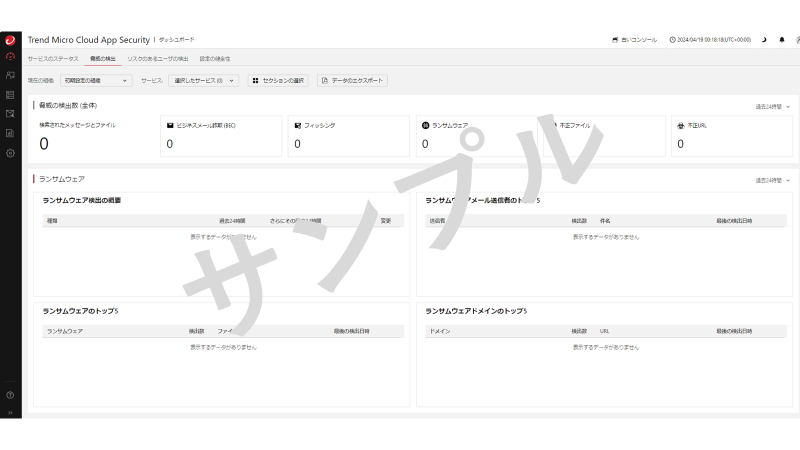
Task: Open the settings gear icon in sidebar
Action: (x=10, y=153)
